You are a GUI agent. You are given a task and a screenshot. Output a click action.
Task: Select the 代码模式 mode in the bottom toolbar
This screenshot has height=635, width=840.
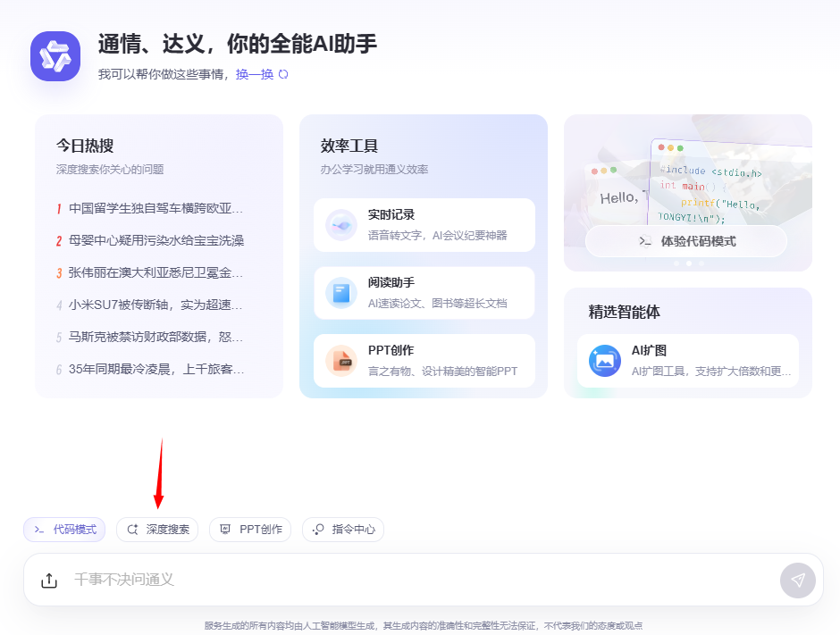pos(63,529)
